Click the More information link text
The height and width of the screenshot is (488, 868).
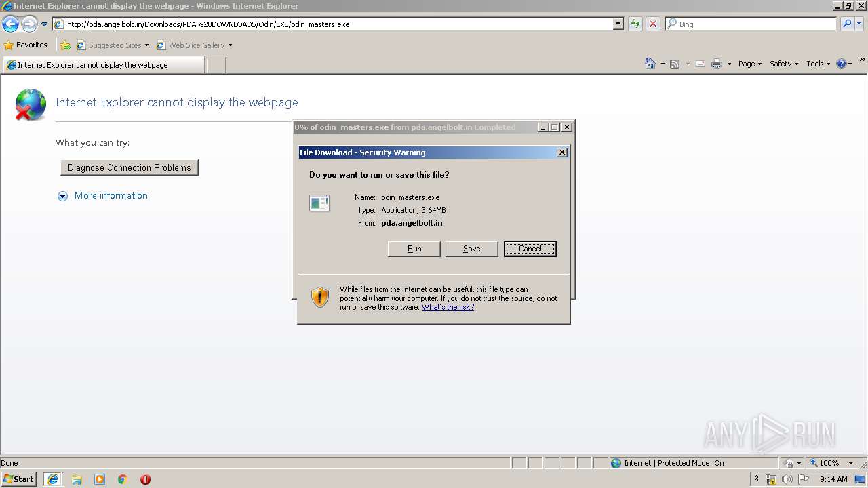pyautogui.click(x=111, y=195)
